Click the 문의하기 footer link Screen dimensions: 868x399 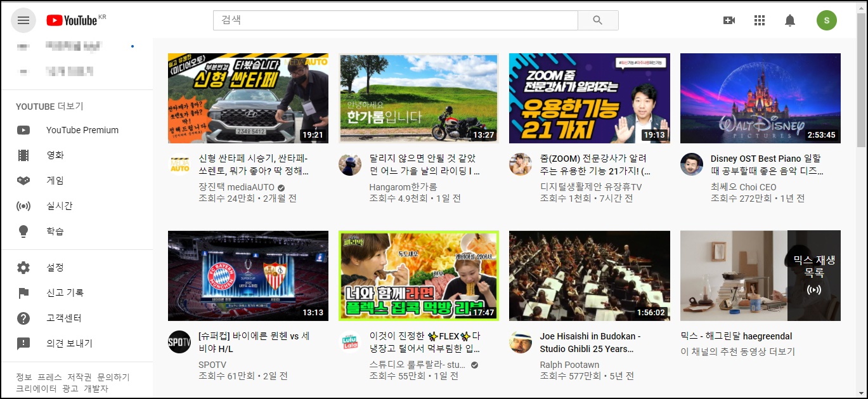113,377
